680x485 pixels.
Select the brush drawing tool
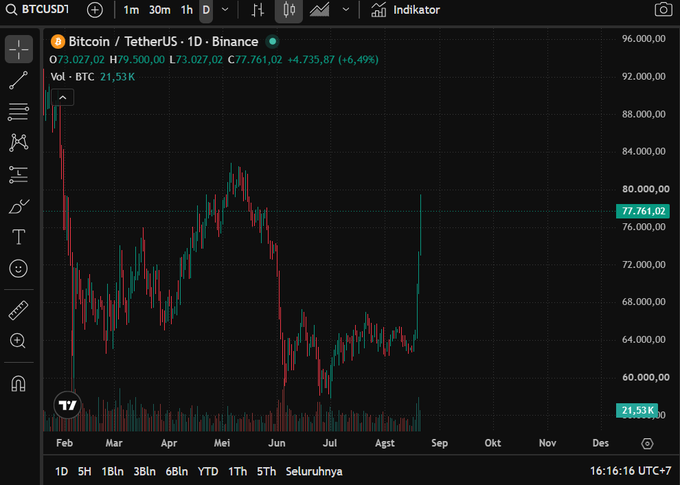coord(19,206)
